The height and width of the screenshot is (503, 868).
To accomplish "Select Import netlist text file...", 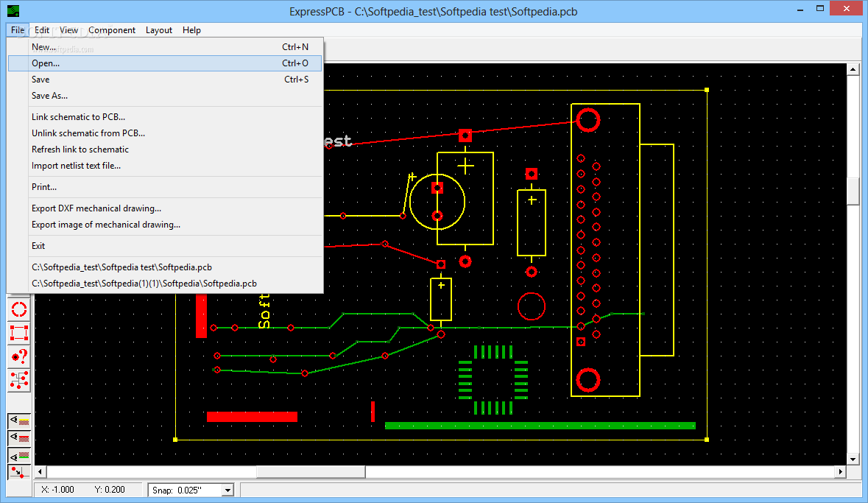I will 165,165.
